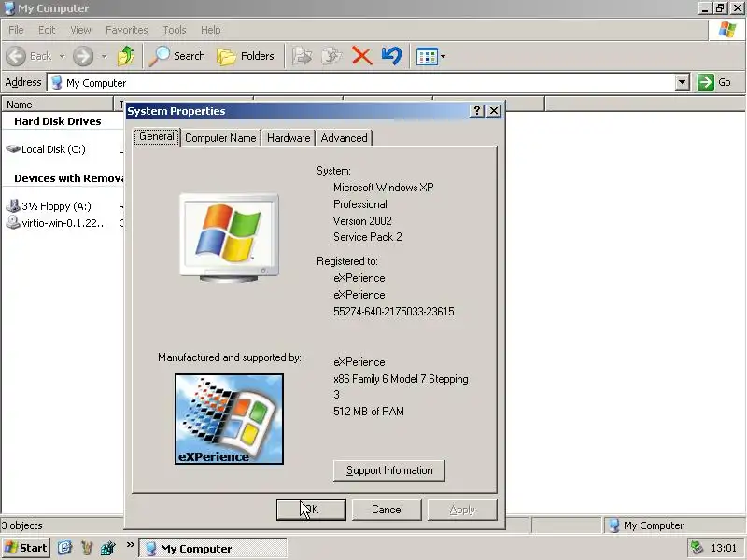Select the virtio-win CD drive

pyautogui.click(x=56, y=223)
